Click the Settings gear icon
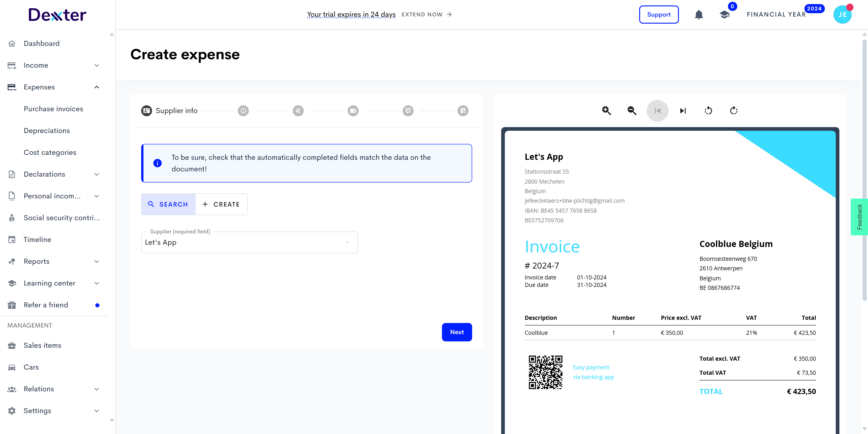The image size is (868, 434). (12, 411)
